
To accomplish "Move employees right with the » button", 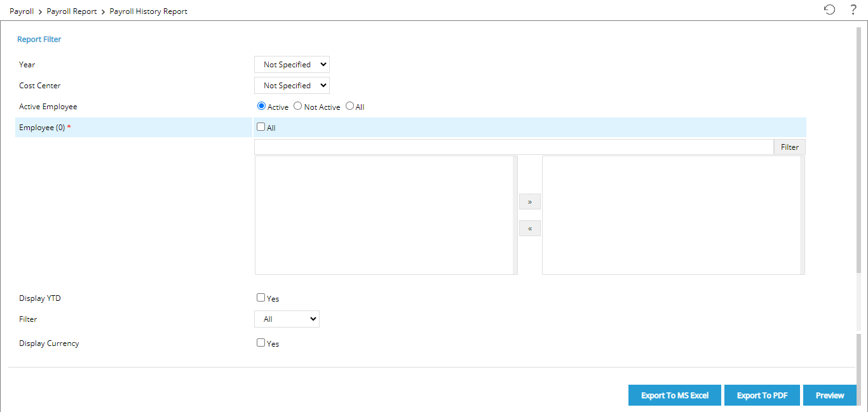I will tap(529, 202).
